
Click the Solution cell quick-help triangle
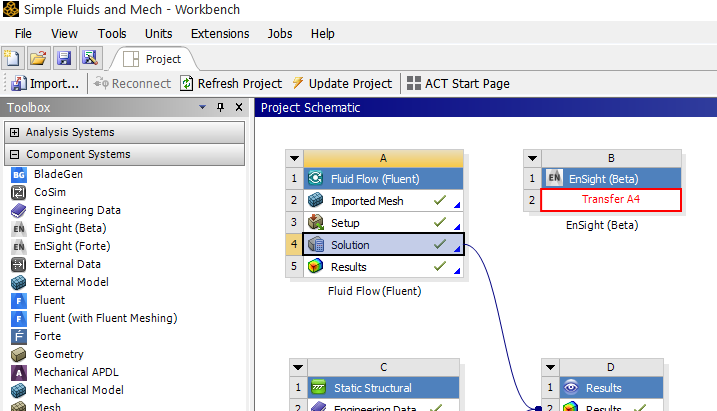coord(457,249)
